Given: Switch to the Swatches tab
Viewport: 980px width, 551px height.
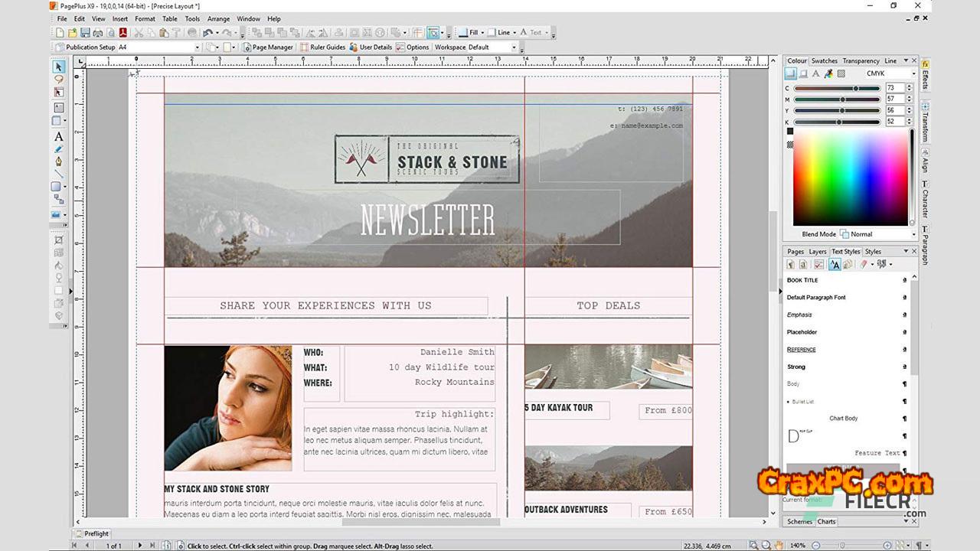Looking at the screenshot, I should 825,61.
